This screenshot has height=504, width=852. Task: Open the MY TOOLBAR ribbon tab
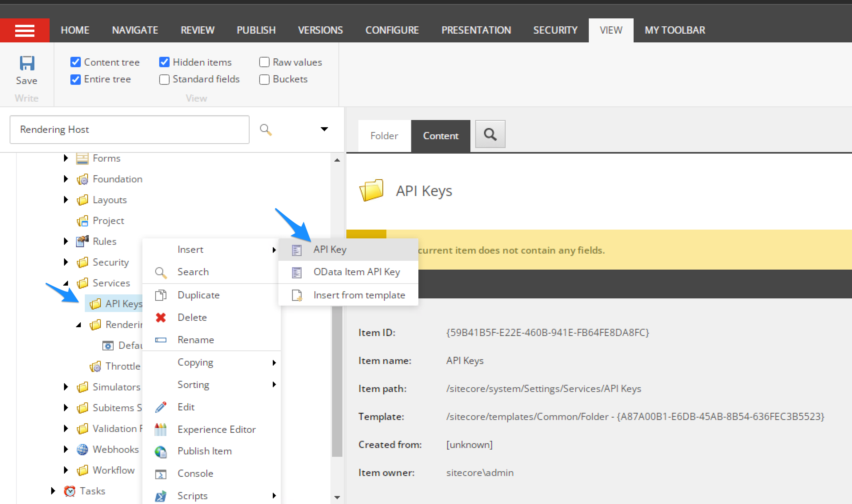(675, 30)
